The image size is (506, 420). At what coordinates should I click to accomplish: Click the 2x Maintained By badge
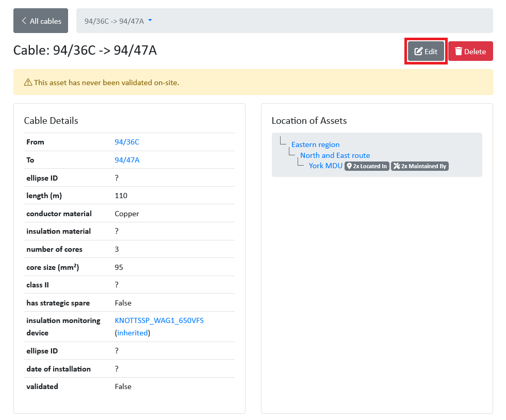pyautogui.click(x=420, y=166)
